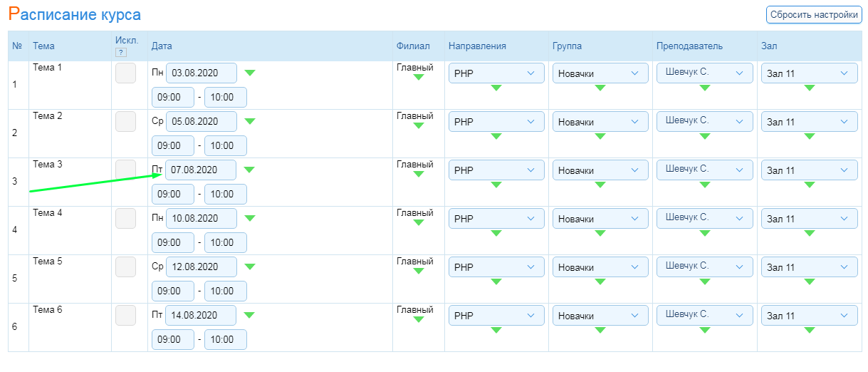Click green triangle below Новачки in row 5
This screenshot has width=868, height=372.
click(x=600, y=281)
